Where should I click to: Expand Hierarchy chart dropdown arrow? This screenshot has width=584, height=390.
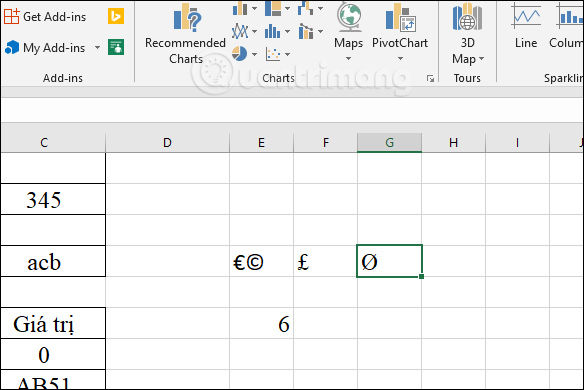pyautogui.click(x=287, y=8)
